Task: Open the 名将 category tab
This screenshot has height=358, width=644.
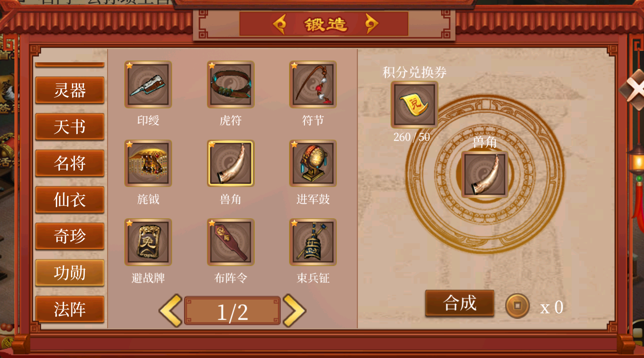Action: click(70, 163)
